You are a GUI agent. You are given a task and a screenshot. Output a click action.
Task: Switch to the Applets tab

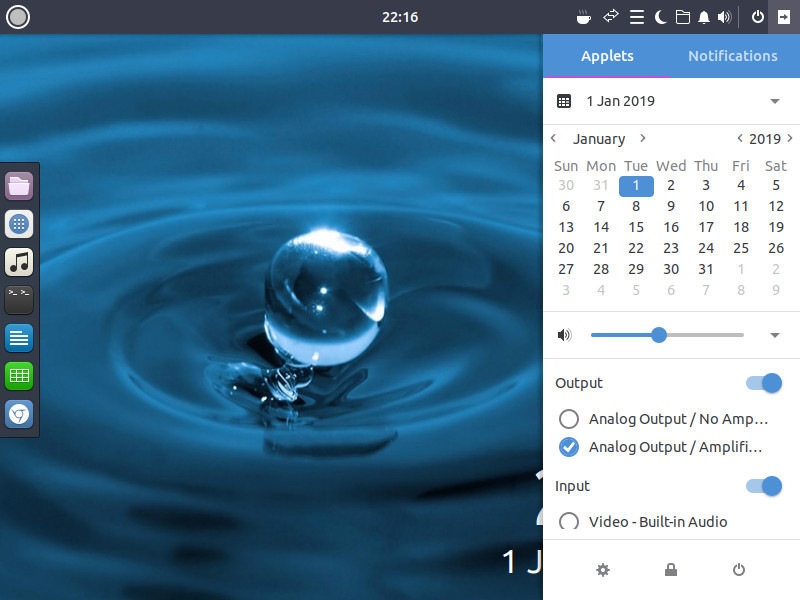point(607,56)
